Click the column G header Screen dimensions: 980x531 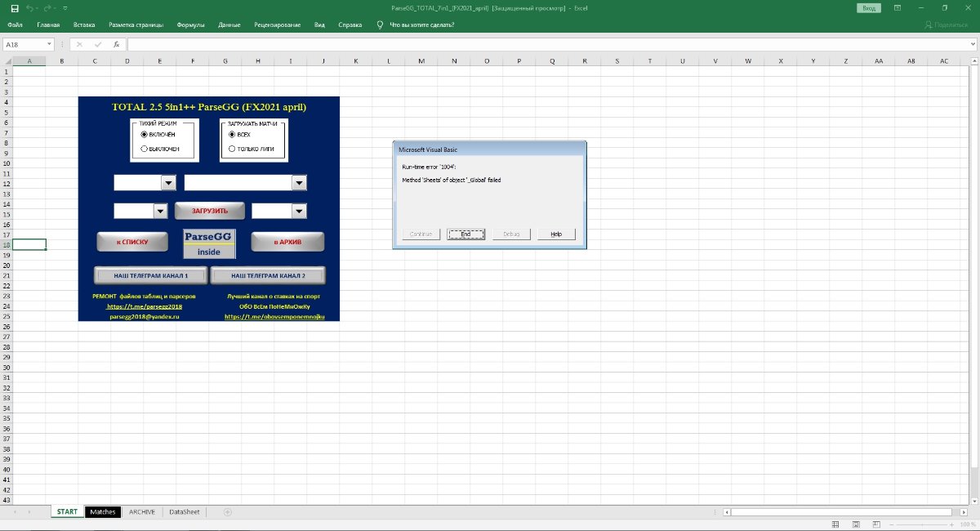pos(225,60)
